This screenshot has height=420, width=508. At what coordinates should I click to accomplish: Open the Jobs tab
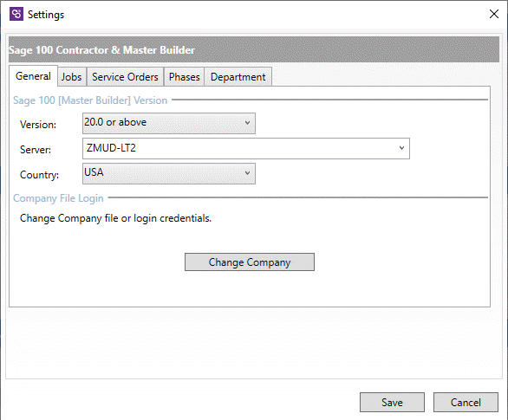[x=72, y=77]
